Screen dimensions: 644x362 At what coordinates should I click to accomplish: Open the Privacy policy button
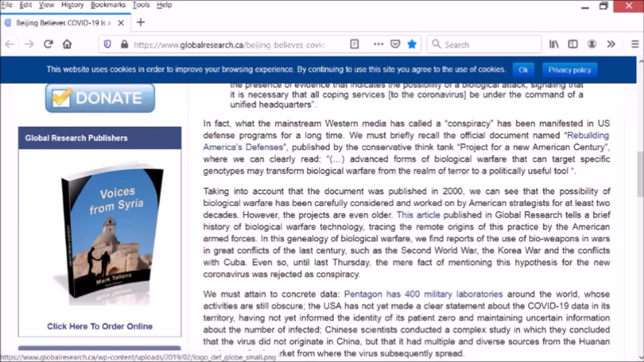[x=570, y=70]
